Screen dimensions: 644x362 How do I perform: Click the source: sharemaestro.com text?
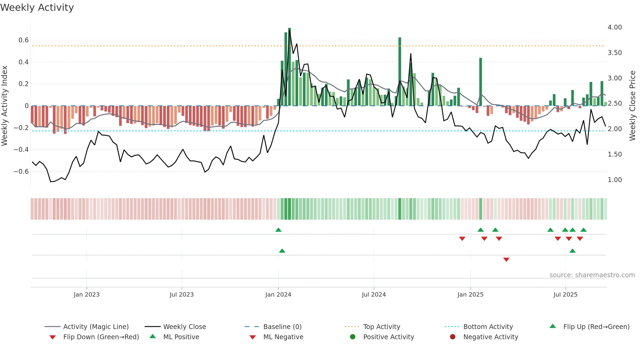(592, 275)
